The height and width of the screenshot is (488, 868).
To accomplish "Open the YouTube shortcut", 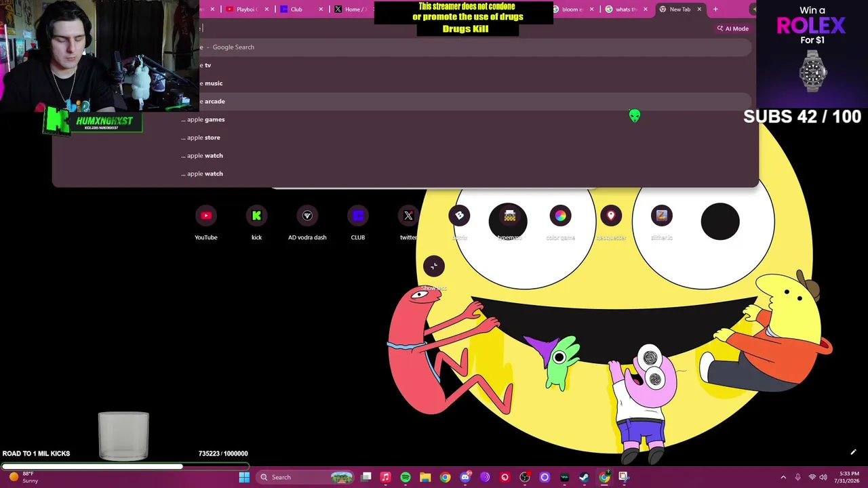I will pos(206,222).
